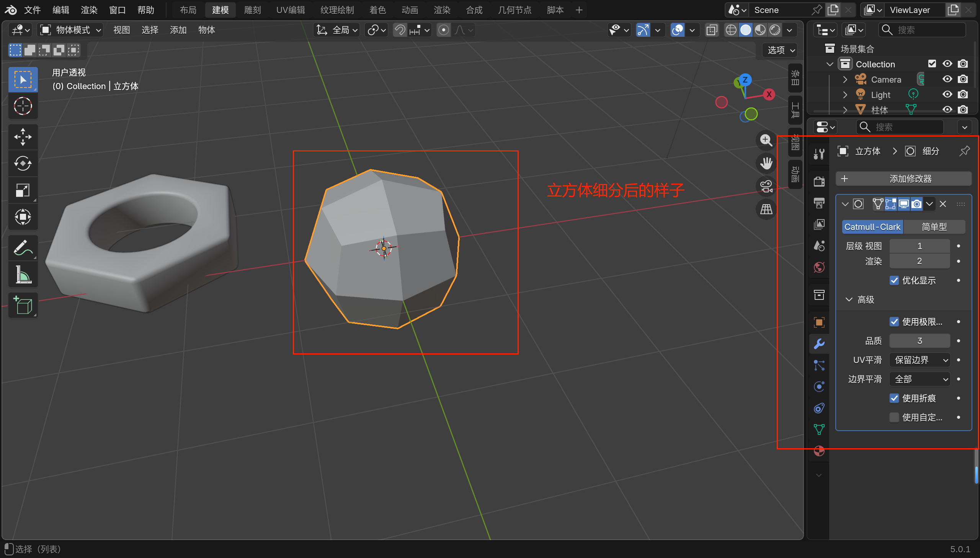The width and height of the screenshot is (980, 558).
Task: Select the Move tool in toolbar
Action: point(23,137)
